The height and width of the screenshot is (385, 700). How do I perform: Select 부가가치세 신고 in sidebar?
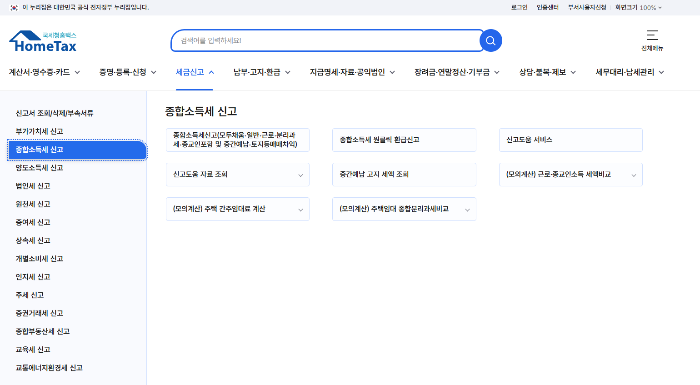click(39, 131)
